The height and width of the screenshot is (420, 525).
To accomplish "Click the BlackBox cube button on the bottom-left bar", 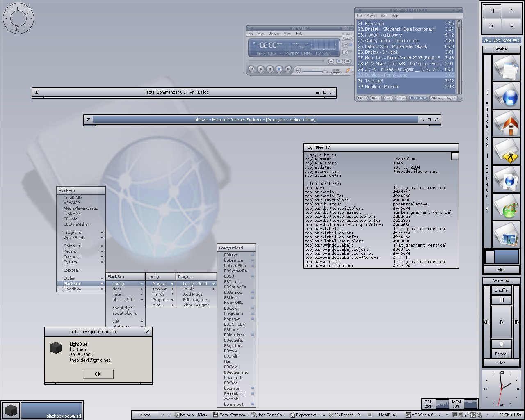I will 11,410.
